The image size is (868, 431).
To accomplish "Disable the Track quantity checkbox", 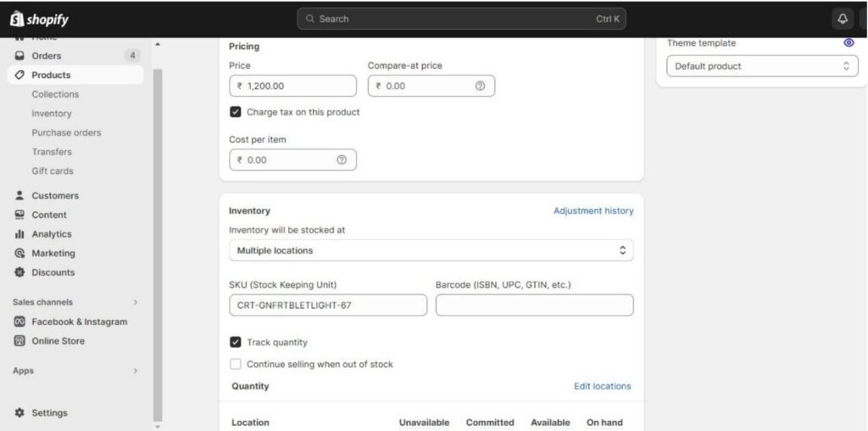I will pos(236,343).
